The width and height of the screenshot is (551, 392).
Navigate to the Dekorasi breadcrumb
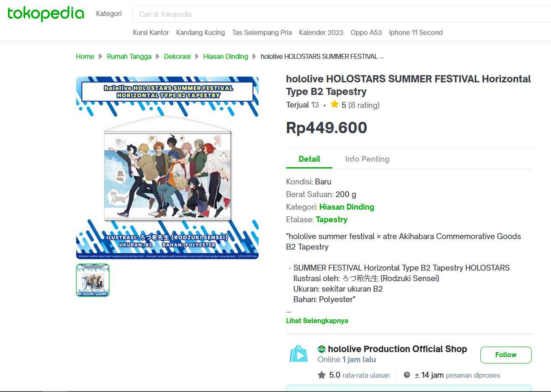tap(177, 56)
